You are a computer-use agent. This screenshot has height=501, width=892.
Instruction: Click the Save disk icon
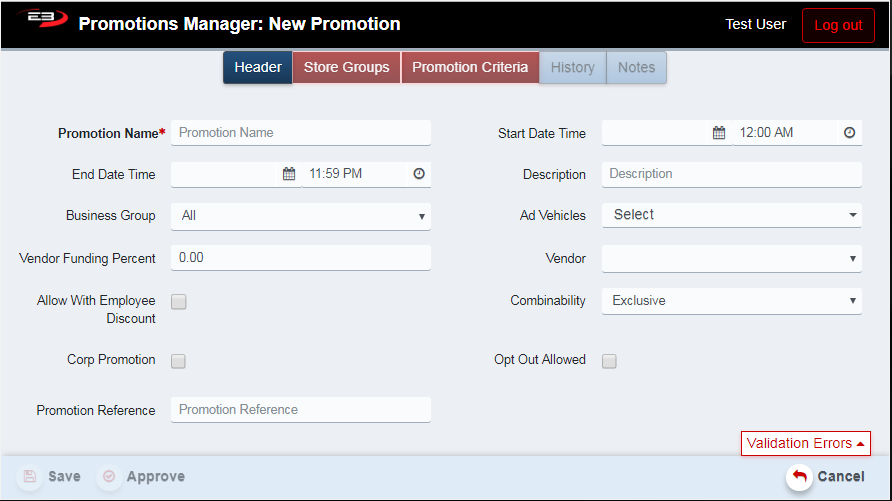click(30, 477)
